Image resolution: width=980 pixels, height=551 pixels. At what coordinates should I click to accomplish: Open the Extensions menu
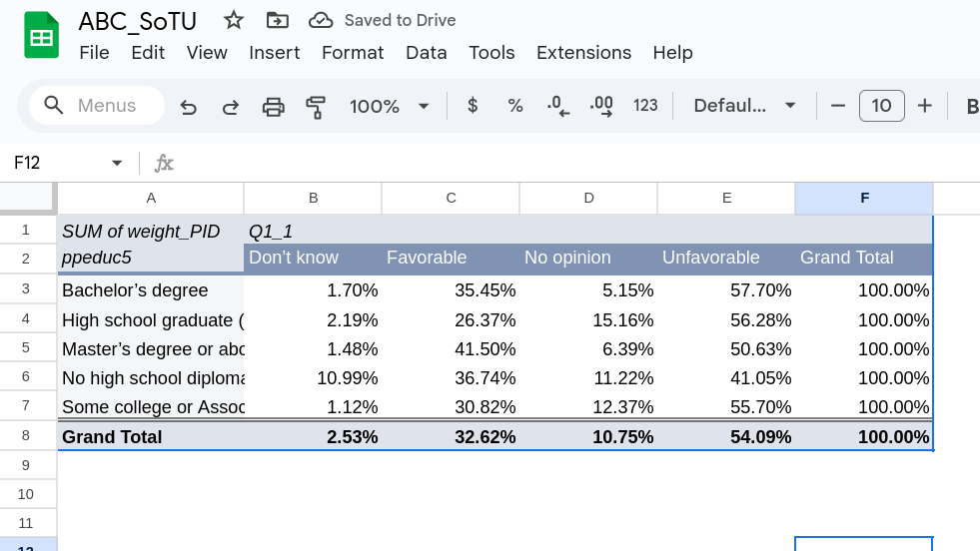(583, 53)
